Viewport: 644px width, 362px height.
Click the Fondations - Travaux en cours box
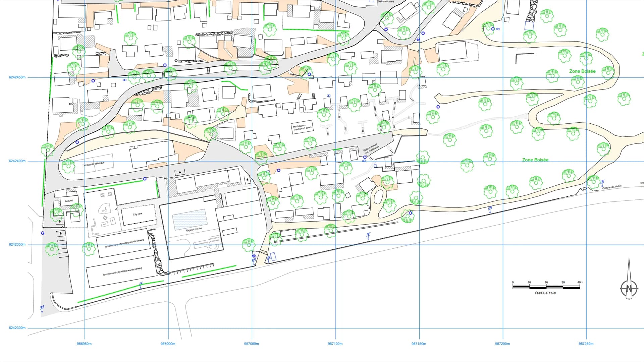coord(302,127)
